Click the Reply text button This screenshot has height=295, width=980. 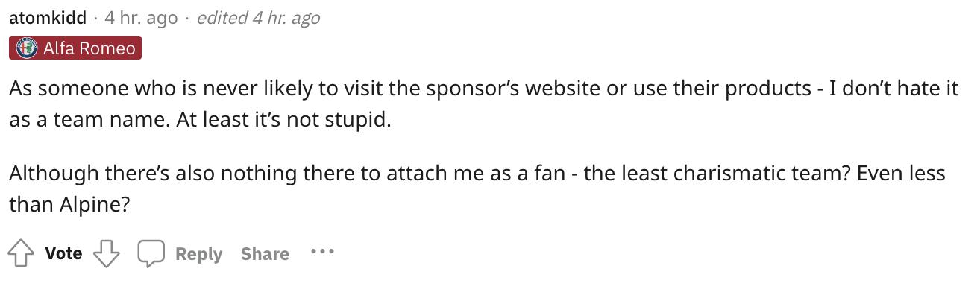(199, 254)
